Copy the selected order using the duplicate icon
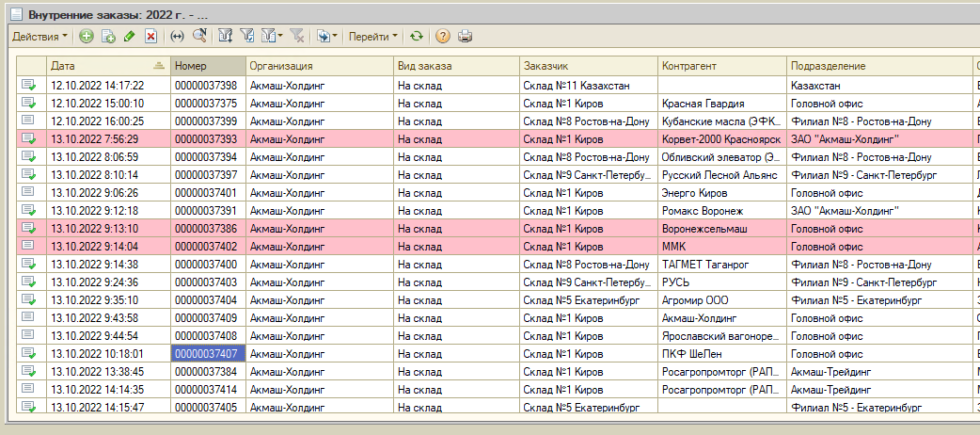 click(108, 37)
